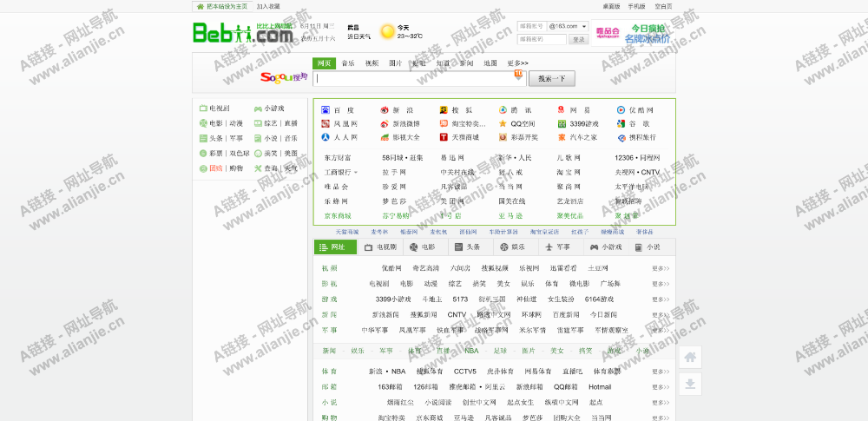Click the 影视大全 icon
The image size is (868, 421).
[385, 137]
